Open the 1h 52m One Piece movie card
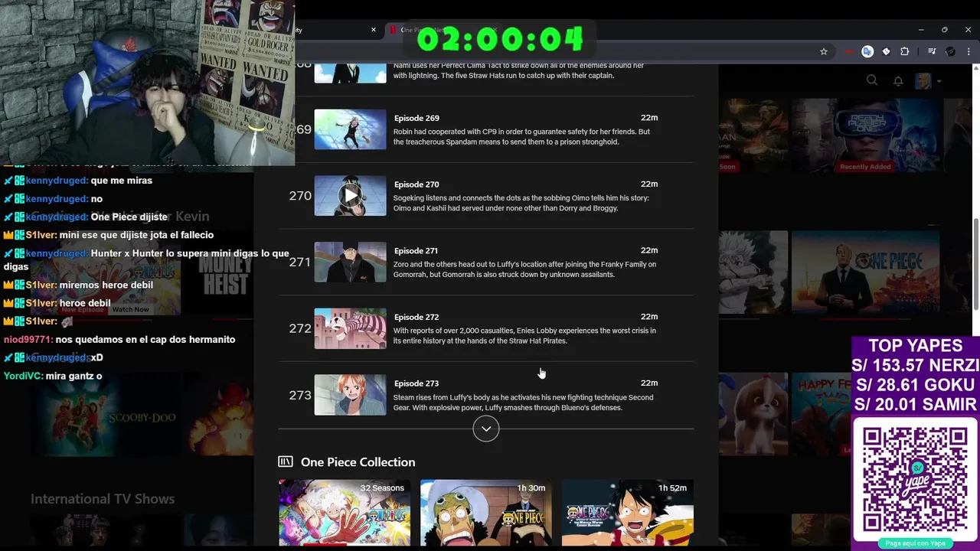 [x=628, y=513]
